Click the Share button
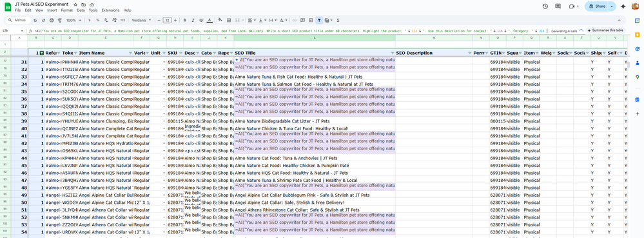 pos(597,6)
